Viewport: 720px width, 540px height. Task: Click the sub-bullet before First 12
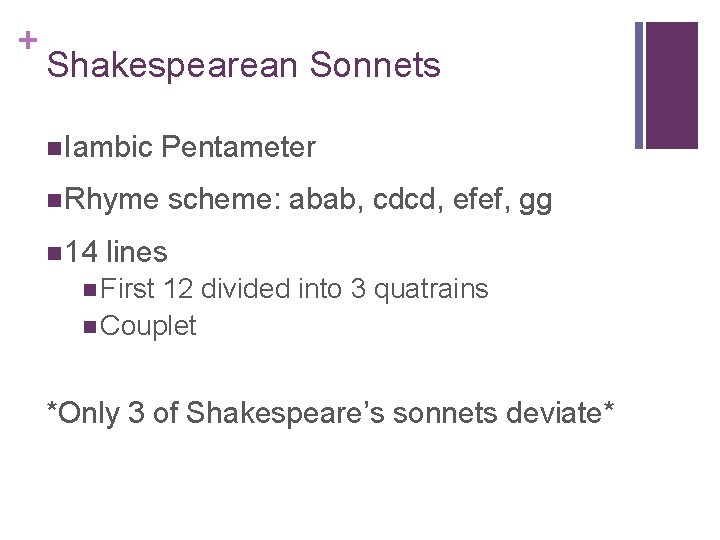(92, 291)
